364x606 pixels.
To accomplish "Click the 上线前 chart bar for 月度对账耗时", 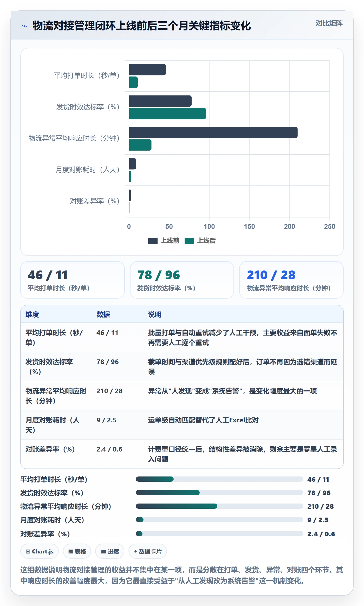I will click(133, 164).
